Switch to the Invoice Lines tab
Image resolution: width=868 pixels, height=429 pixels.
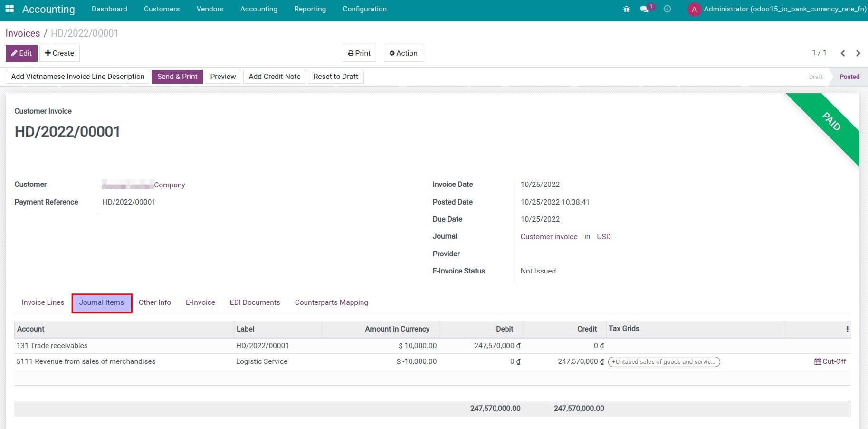43,302
